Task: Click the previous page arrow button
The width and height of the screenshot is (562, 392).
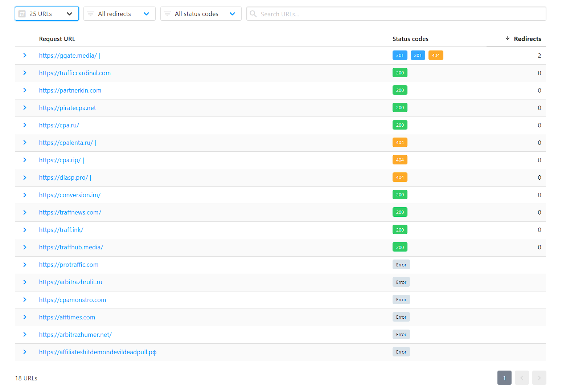Action: click(522, 378)
